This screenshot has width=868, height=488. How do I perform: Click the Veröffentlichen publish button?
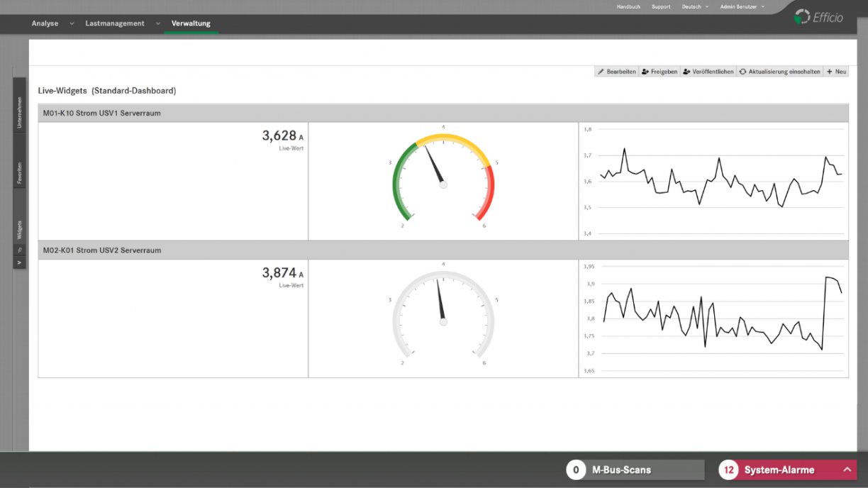(x=708, y=72)
